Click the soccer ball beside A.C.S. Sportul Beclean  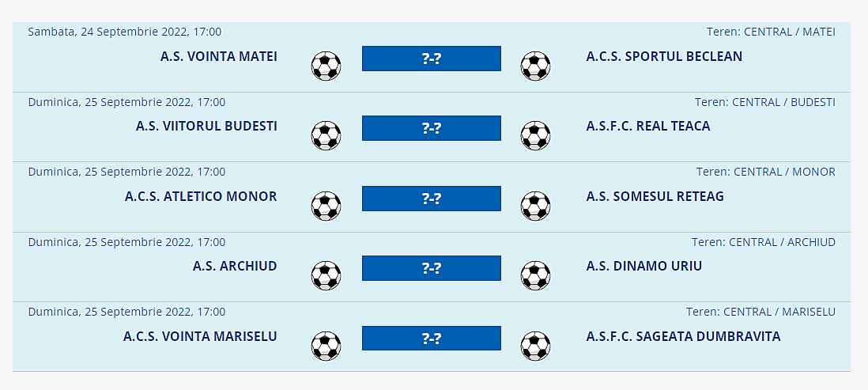coord(535,66)
